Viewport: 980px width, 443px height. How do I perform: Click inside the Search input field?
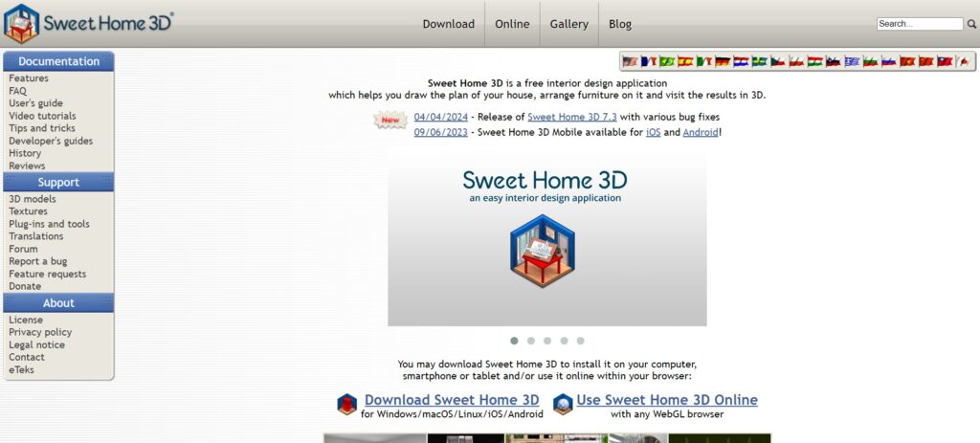click(920, 24)
